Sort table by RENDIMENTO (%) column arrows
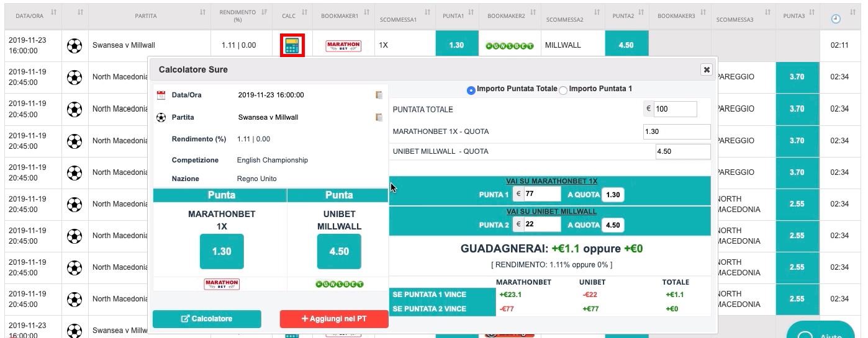 tap(264, 12)
